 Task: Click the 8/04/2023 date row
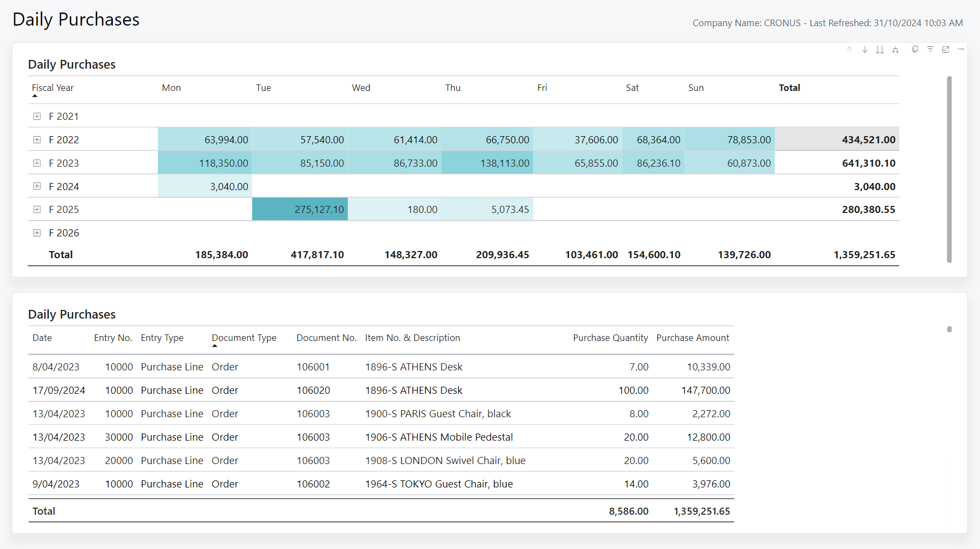(381, 367)
